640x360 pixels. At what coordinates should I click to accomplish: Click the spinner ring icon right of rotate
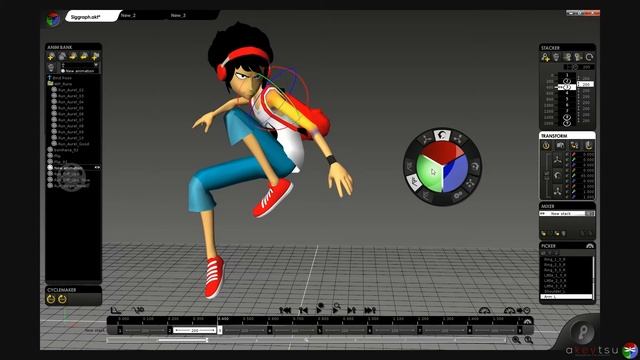[458, 139]
